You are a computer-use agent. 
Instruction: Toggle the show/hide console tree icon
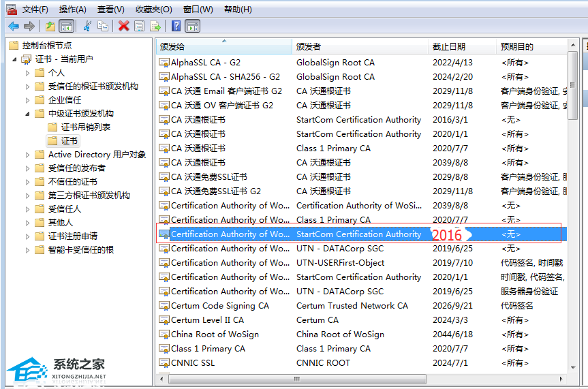click(66, 27)
